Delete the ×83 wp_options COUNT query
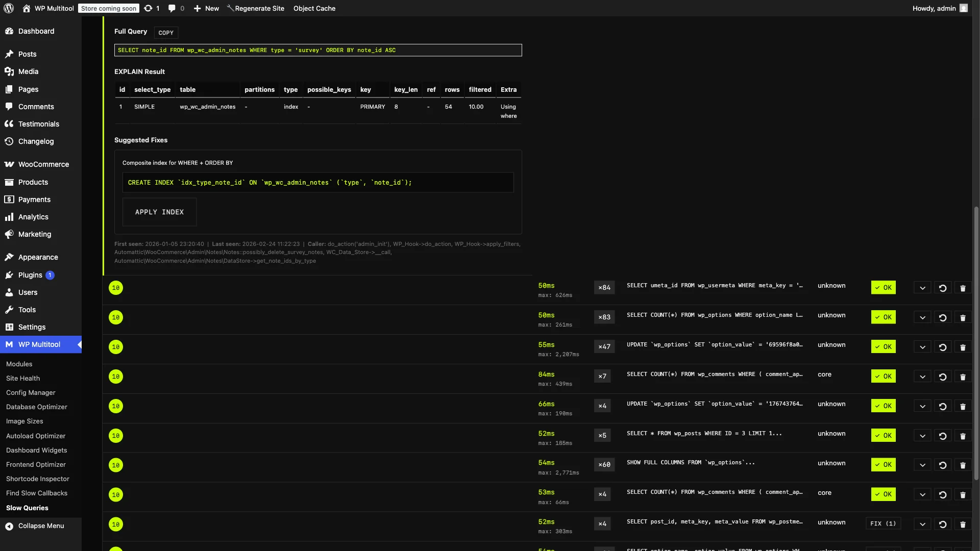 point(963,318)
